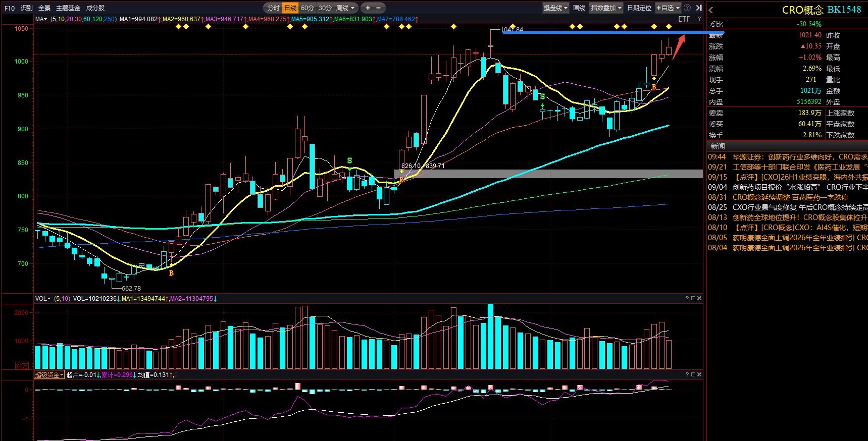This screenshot has height=441, width=868.
Task: Zoom out the K-line chart with minus button
Action: point(378,8)
